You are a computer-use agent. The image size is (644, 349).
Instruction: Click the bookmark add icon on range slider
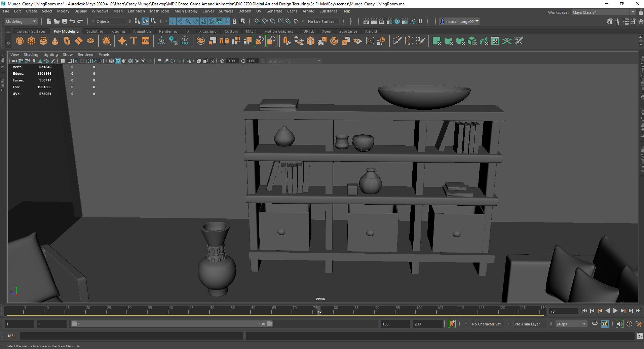pos(452,324)
